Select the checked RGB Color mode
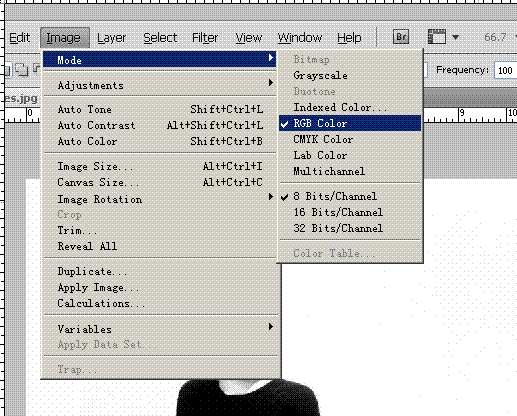Image resolution: width=517 pixels, height=416 pixels. [350, 123]
